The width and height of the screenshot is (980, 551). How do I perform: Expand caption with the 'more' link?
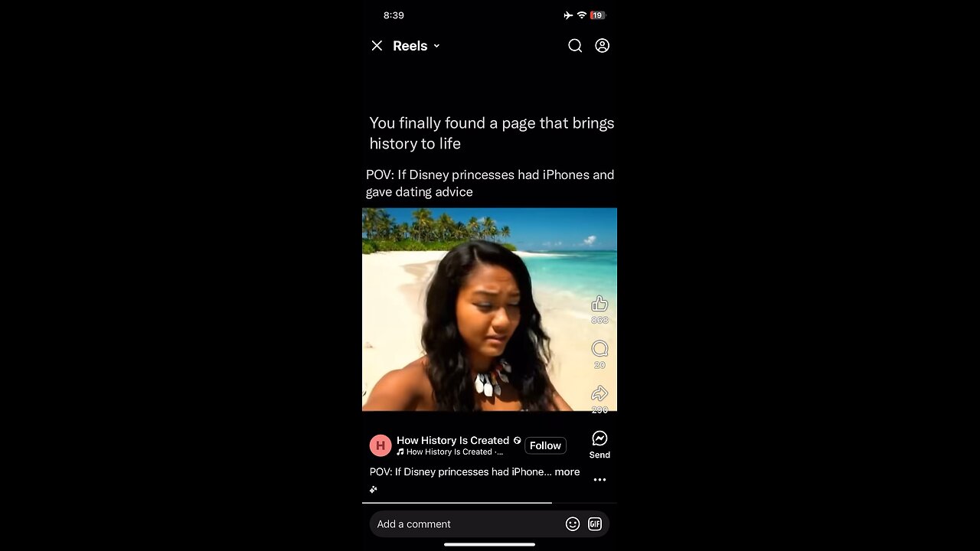[x=567, y=472]
